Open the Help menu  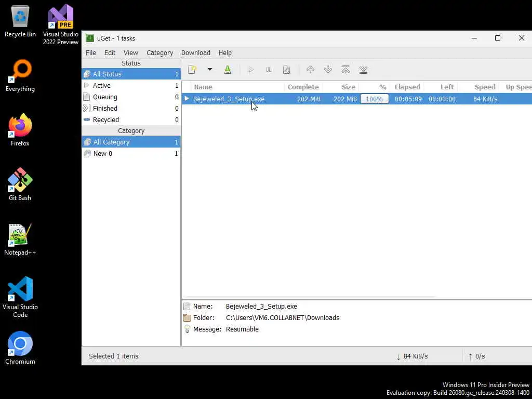[x=225, y=53]
